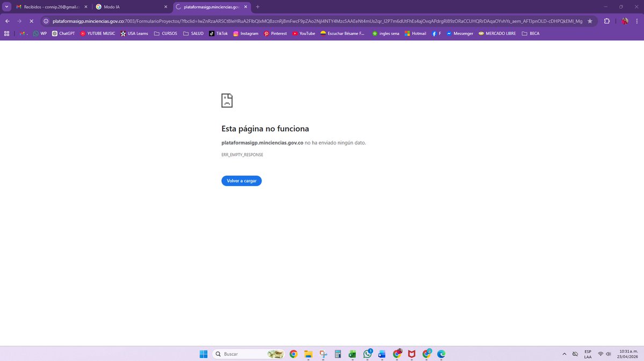The image size is (644, 361).
Task: Open the TikTok bookmark
Action: point(218,34)
